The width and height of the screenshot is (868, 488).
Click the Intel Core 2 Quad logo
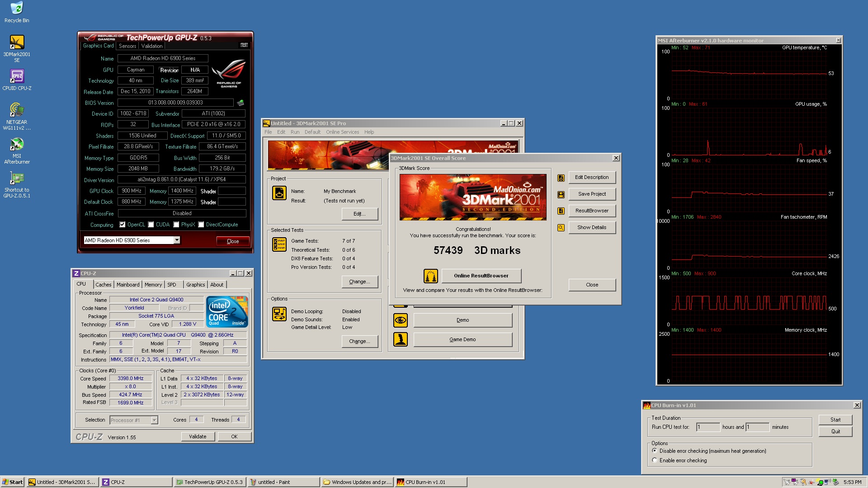click(x=227, y=312)
